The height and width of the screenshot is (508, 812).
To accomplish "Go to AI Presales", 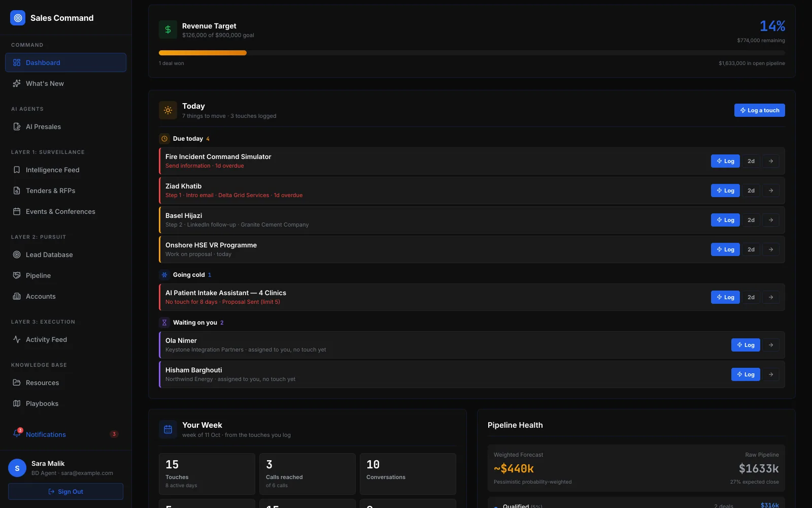I will point(65,126).
